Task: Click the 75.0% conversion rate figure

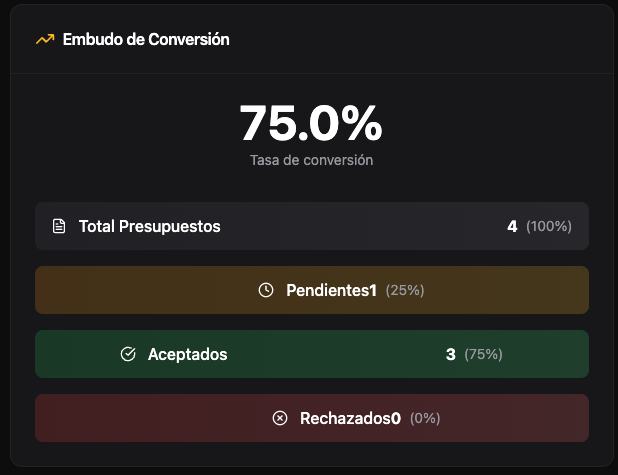Action: 311,123
